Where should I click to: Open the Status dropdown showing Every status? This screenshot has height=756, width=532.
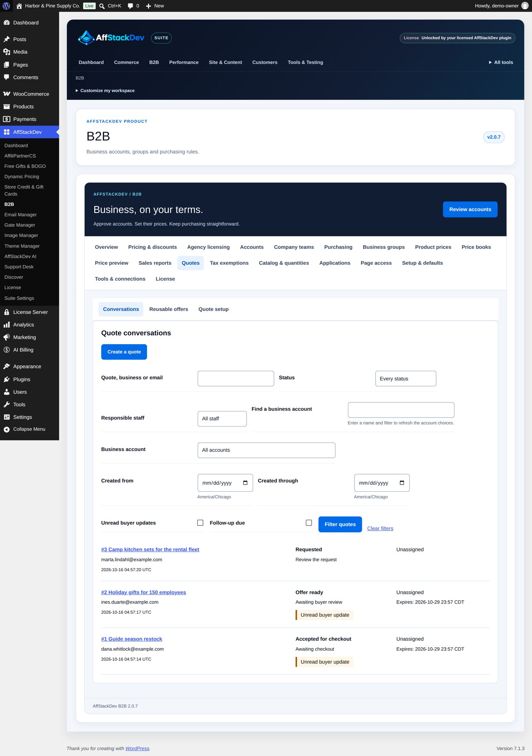(x=405, y=378)
